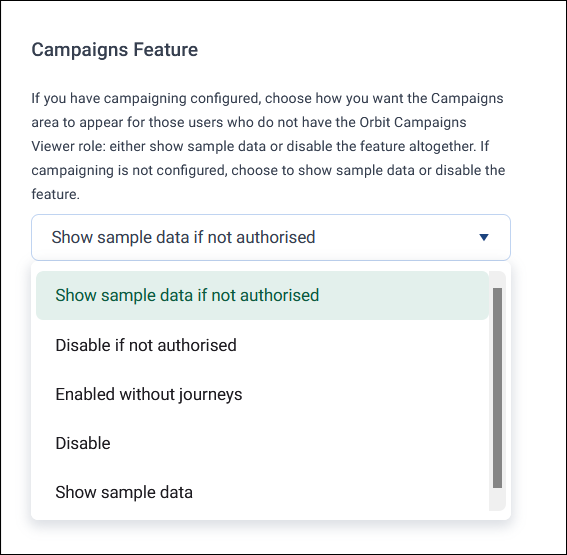This screenshot has height=555, width=567.
Task: Click scrollbar track below the grey thumb
Action: point(497,499)
